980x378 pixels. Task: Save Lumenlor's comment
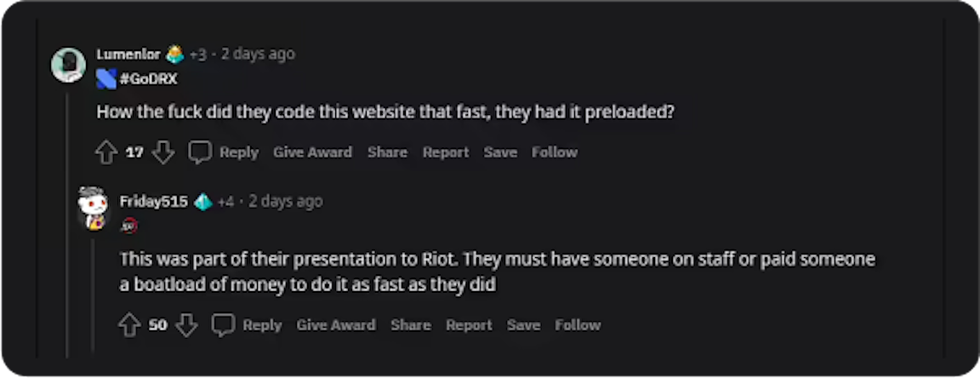[500, 152]
